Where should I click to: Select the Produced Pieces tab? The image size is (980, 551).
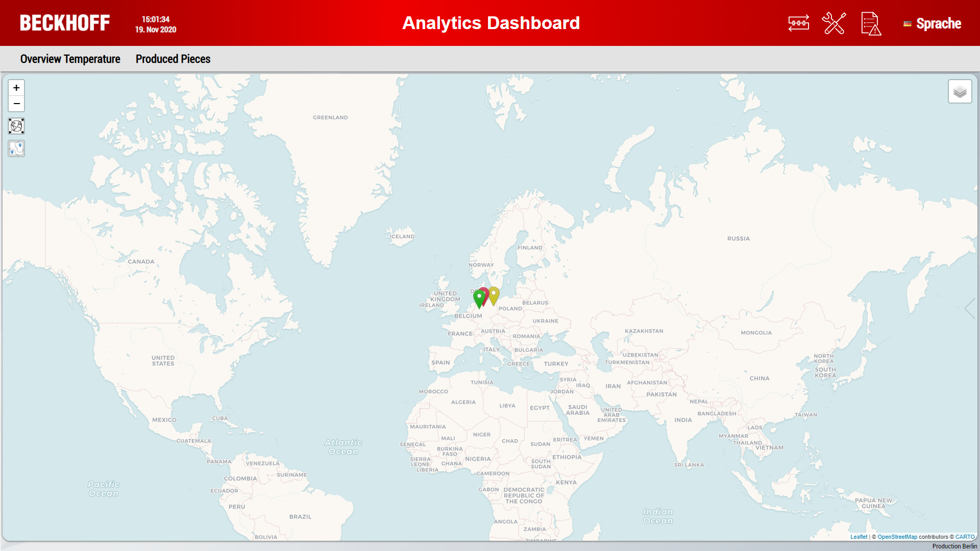click(173, 59)
